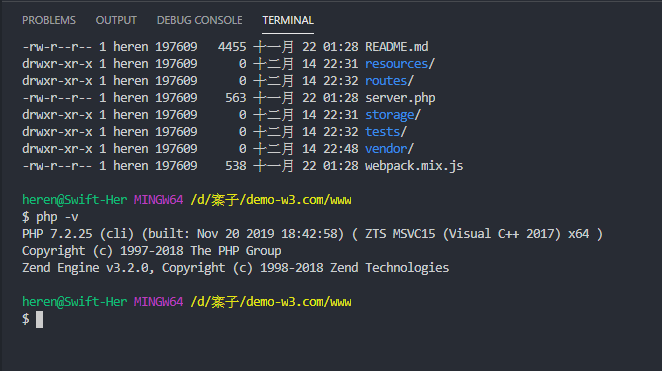Click the Zend Engine v3.2.0 line
662x371 pixels.
click(236, 268)
